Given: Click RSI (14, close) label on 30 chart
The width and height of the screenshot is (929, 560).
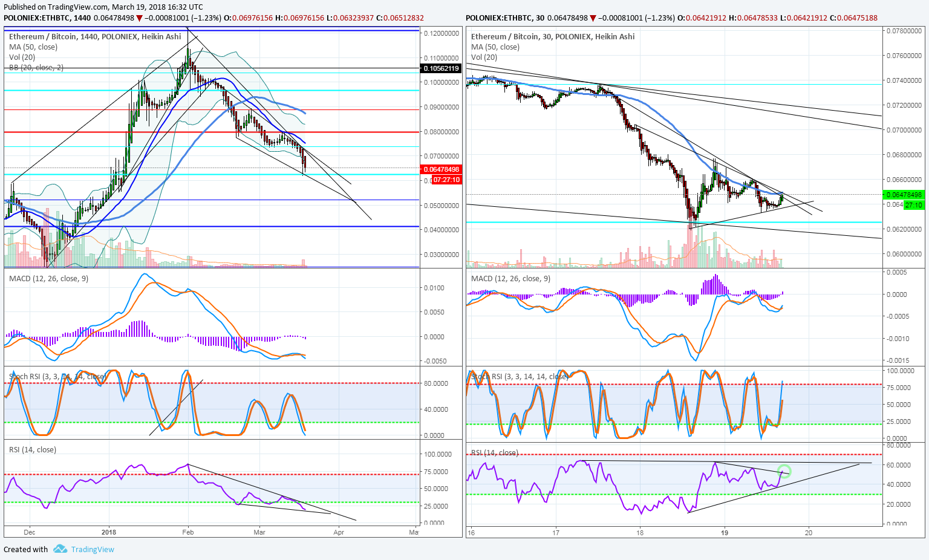Looking at the screenshot, I should coord(495,452).
